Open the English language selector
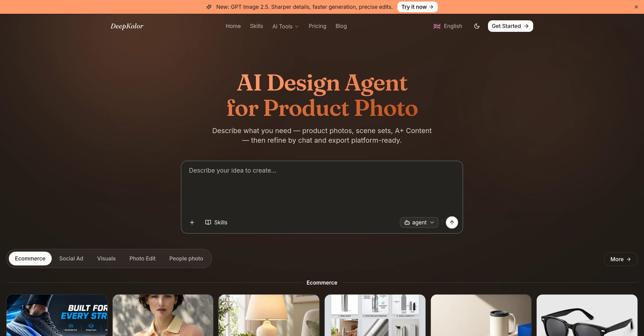The image size is (644, 336). tap(448, 26)
